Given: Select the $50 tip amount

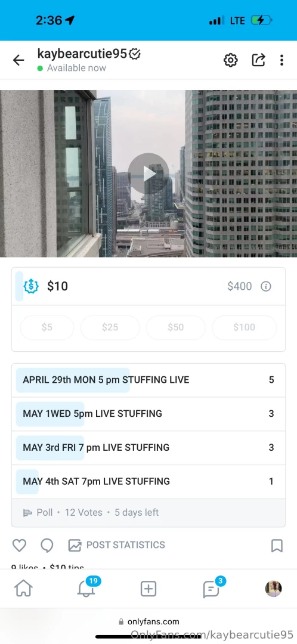Looking at the screenshot, I should click(x=175, y=327).
